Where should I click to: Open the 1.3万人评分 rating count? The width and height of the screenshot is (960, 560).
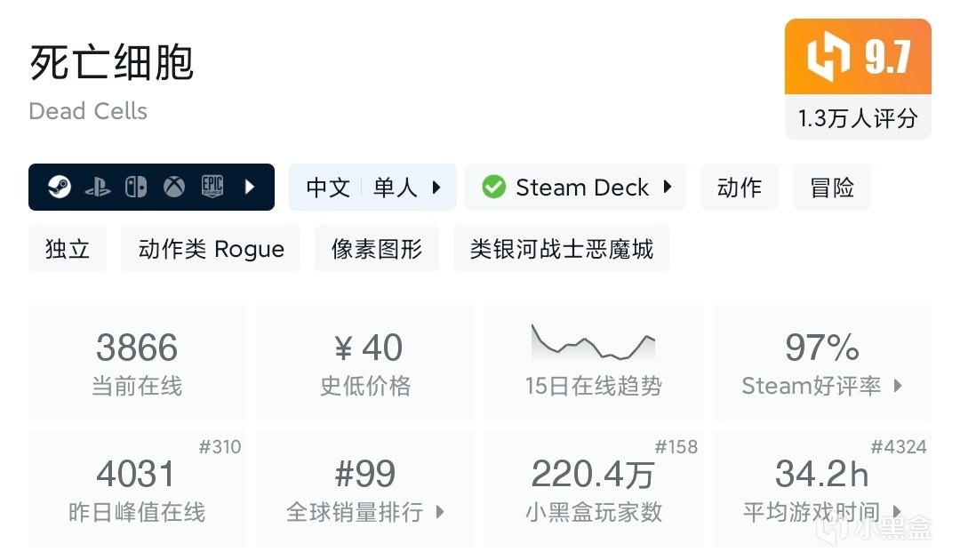tap(858, 118)
